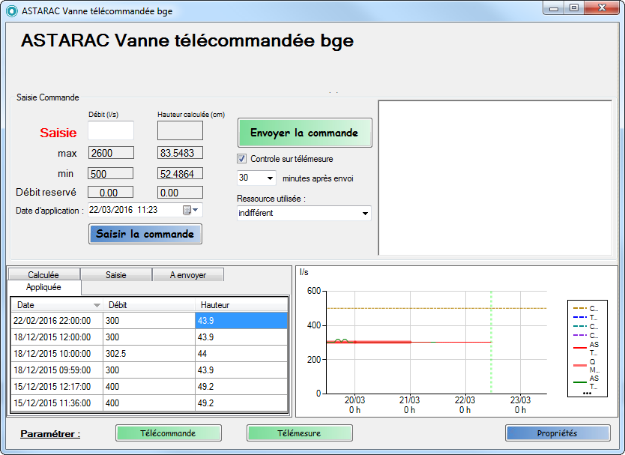The image size is (625, 455).
Task: Click the Hauteur column header
Action: pos(241,305)
